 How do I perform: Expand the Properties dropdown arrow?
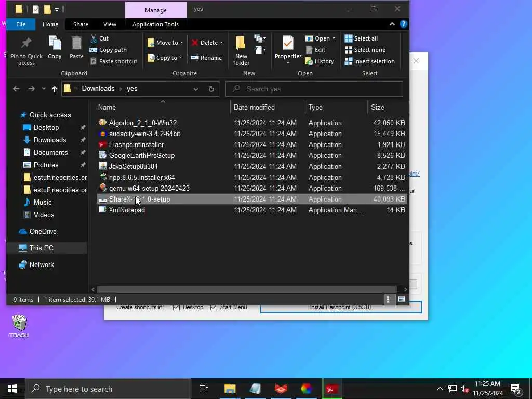pyautogui.click(x=288, y=63)
